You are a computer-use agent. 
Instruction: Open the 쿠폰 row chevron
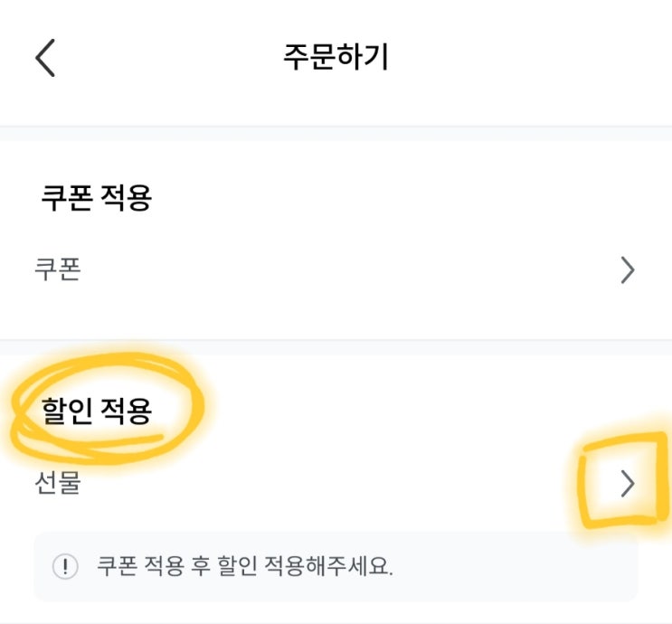[x=628, y=270]
